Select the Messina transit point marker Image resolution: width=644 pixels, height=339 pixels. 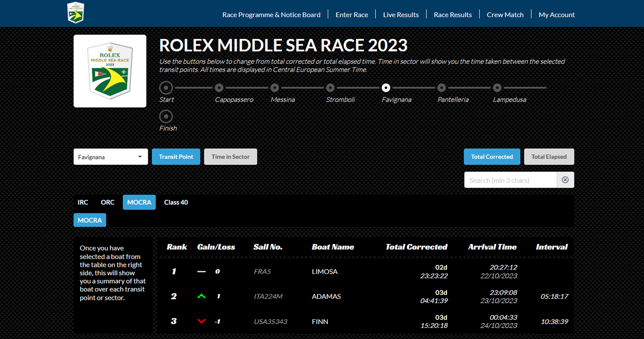point(275,88)
